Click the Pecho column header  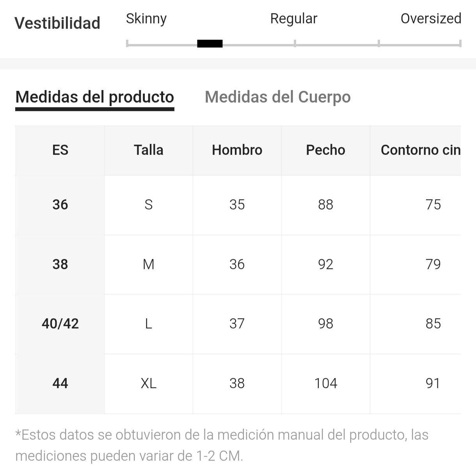tap(326, 150)
